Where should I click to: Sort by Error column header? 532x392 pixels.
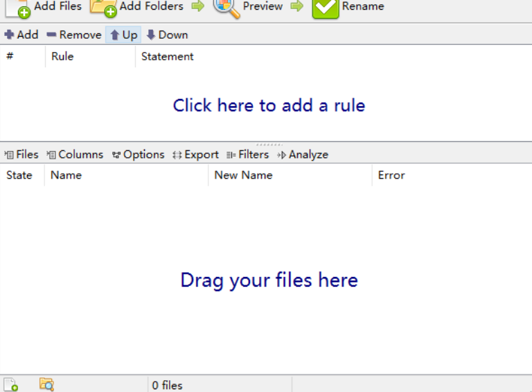452,175
